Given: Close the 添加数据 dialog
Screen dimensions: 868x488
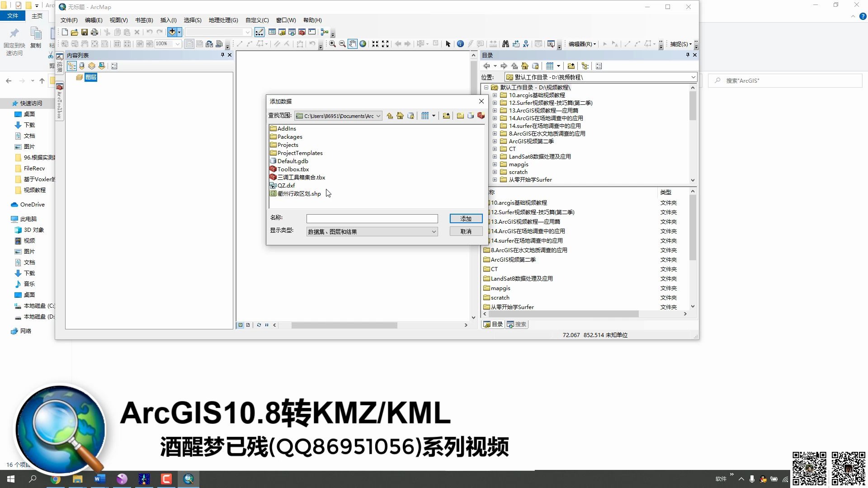Looking at the screenshot, I should [481, 101].
